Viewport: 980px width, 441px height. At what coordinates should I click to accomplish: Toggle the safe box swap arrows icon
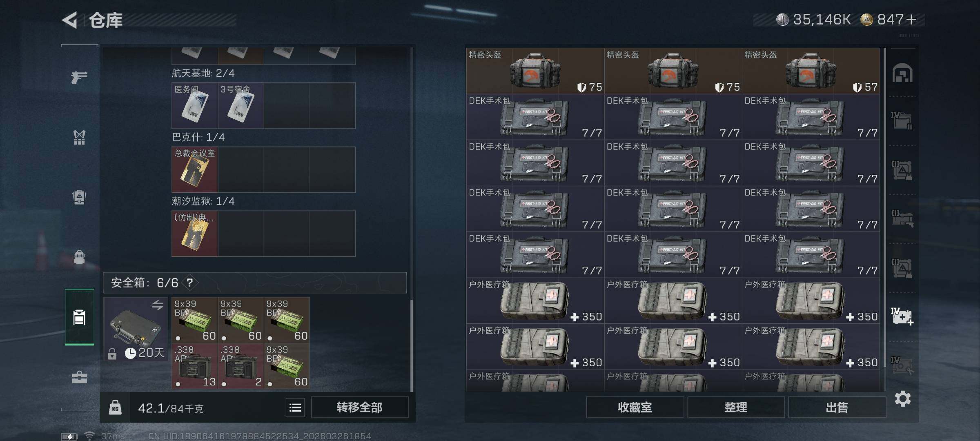pyautogui.click(x=158, y=305)
